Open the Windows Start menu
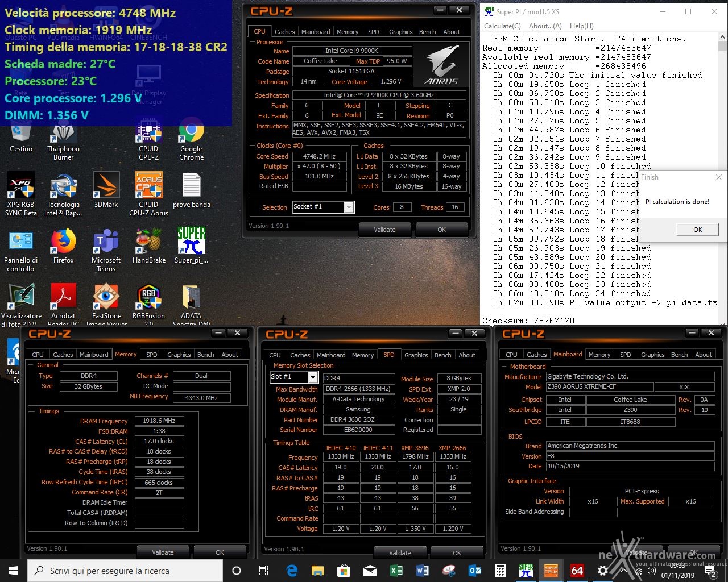Screen dimensions: 728x582 click(x=13, y=571)
